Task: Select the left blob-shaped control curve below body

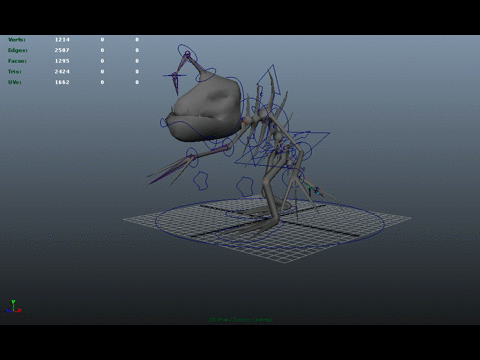Action: point(201,181)
